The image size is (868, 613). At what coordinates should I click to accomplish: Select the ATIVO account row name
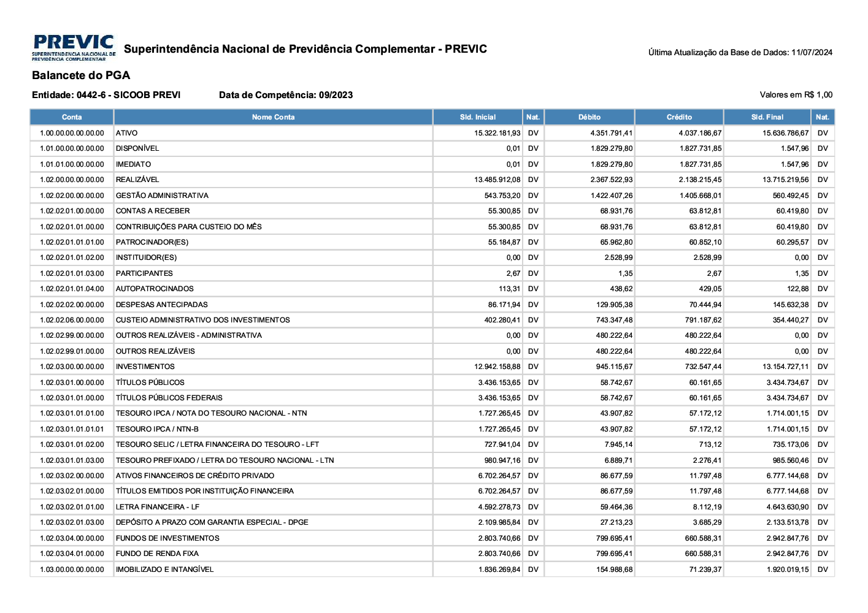[127, 133]
